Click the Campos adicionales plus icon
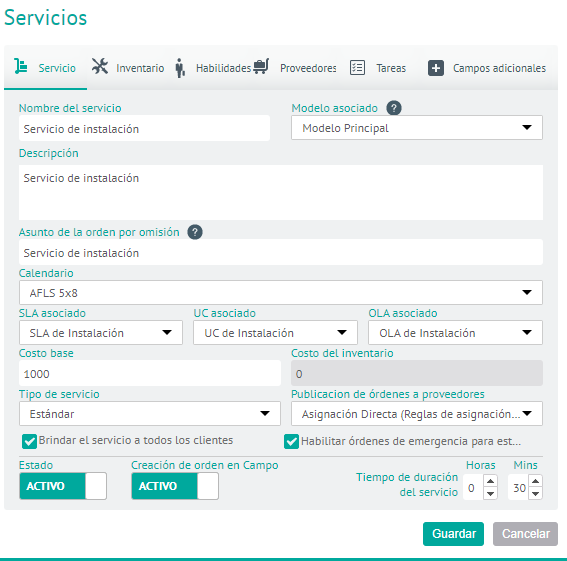 coord(436,68)
